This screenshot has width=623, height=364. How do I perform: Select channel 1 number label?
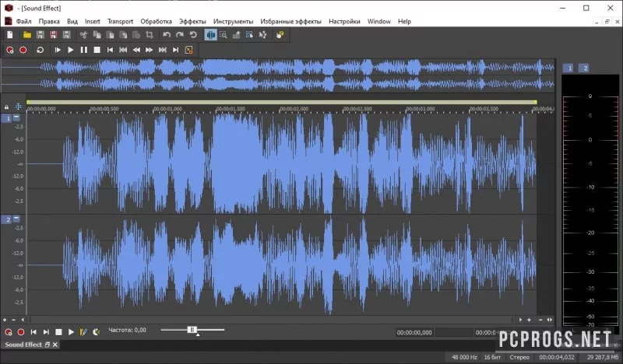pyautogui.click(x=7, y=118)
